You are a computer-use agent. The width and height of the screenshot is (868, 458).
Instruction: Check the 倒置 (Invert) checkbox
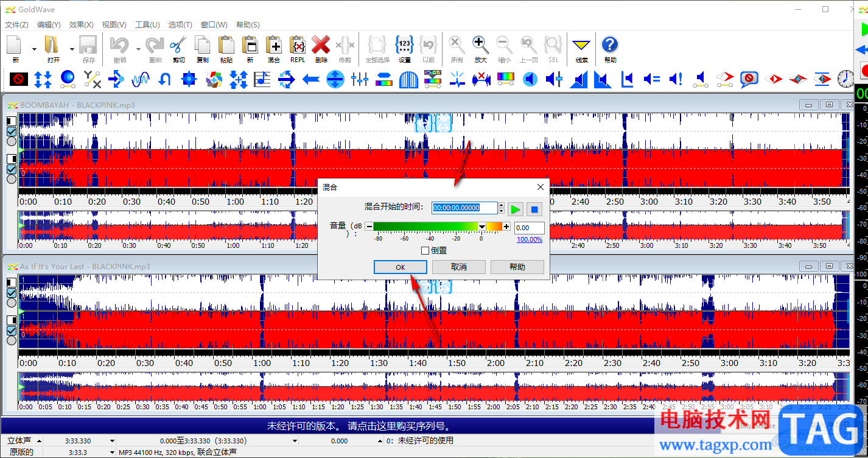(425, 250)
